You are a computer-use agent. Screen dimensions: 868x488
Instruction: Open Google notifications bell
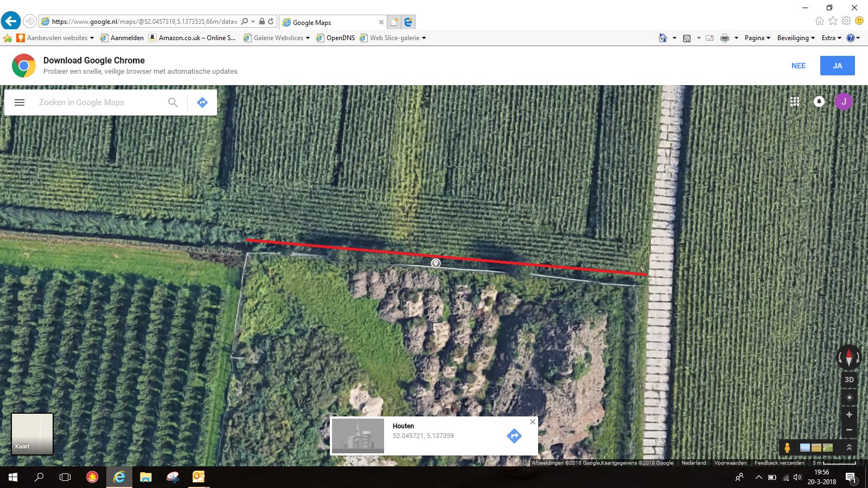point(819,101)
